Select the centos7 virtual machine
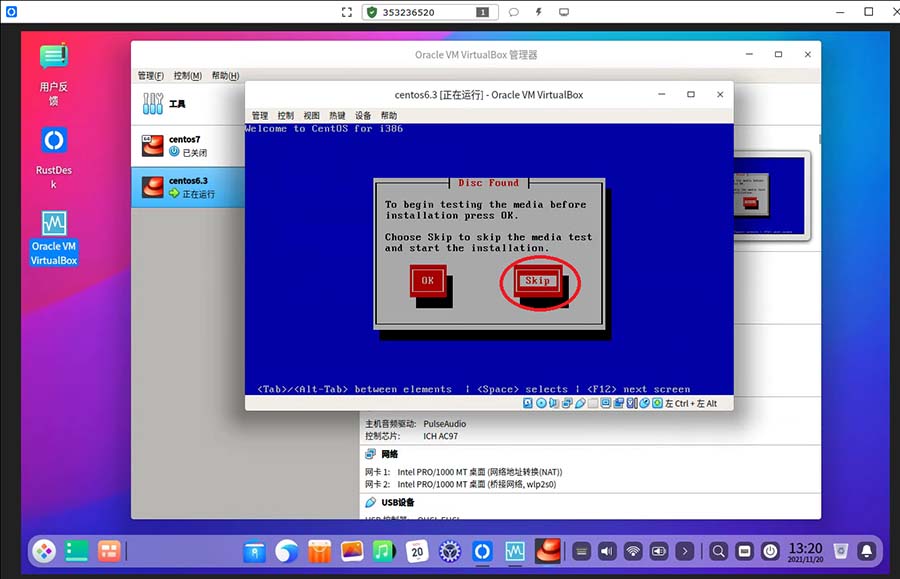Screen dimensions: 900x579 [x=187, y=146]
